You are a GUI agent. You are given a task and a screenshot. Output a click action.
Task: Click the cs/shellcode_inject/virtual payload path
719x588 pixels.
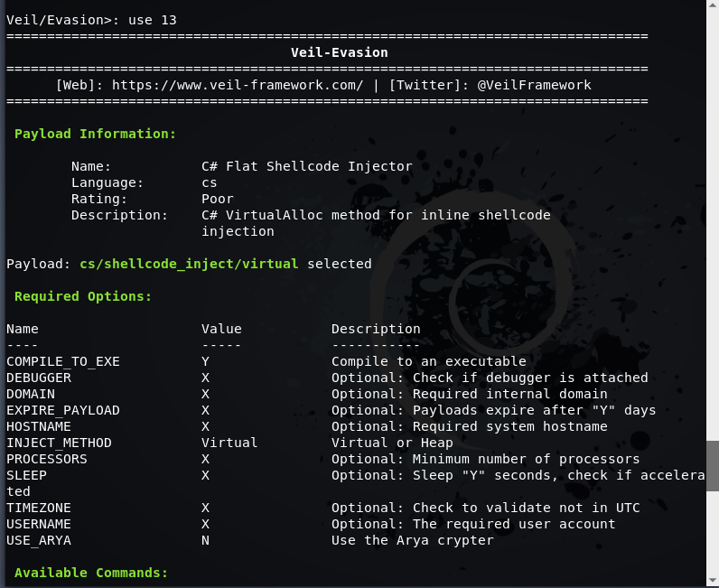(x=190, y=264)
